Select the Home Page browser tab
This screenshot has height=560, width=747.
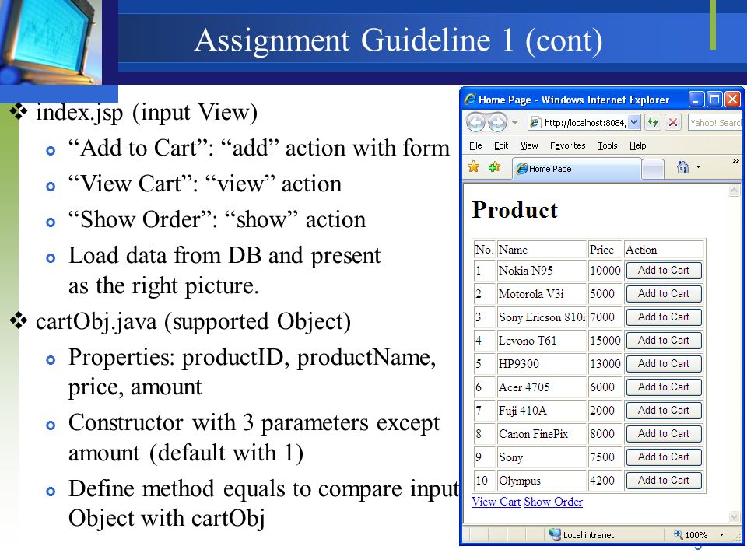[576, 169]
